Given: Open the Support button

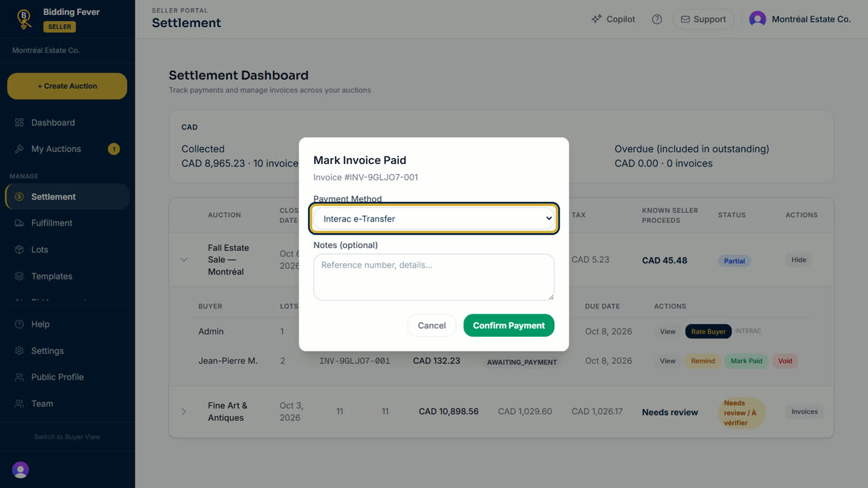Looking at the screenshot, I should (703, 19).
